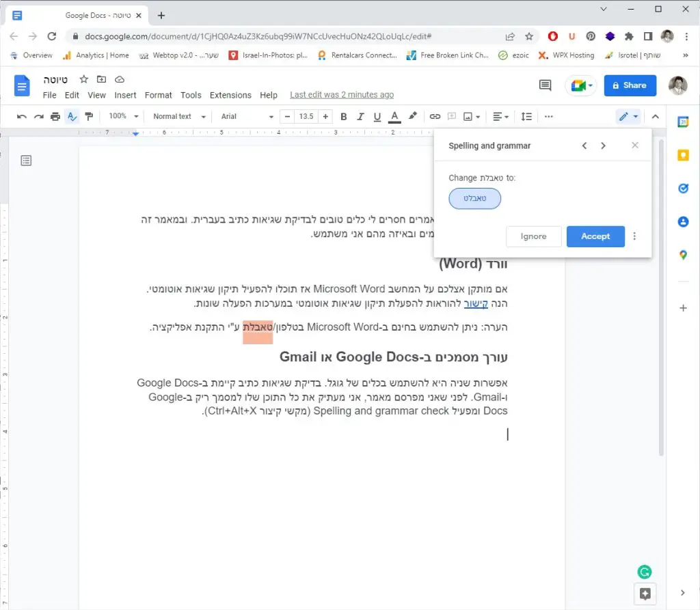Close the Spelling and grammar panel
The height and width of the screenshot is (610, 700).
(635, 145)
